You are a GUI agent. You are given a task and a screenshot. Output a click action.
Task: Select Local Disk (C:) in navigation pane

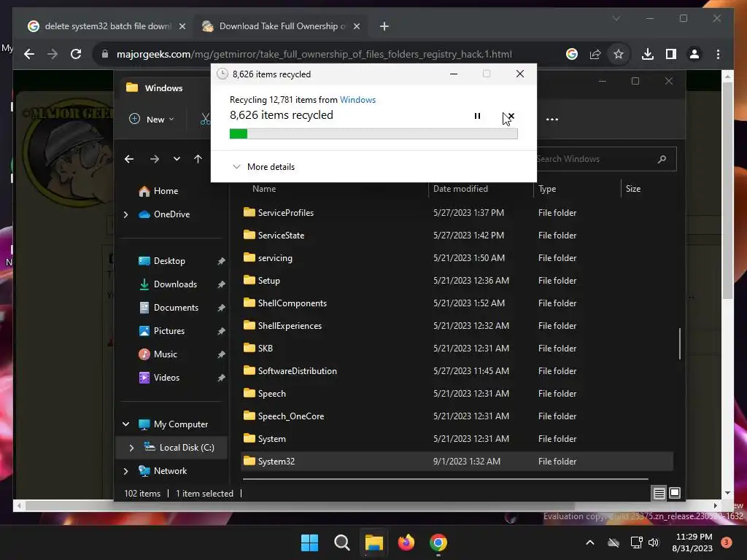click(179, 448)
